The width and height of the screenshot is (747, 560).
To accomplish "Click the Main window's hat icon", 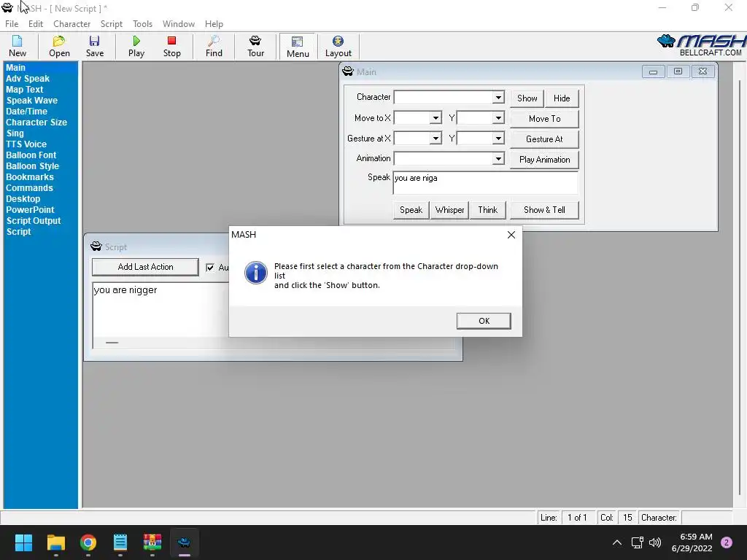I will tap(348, 71).
